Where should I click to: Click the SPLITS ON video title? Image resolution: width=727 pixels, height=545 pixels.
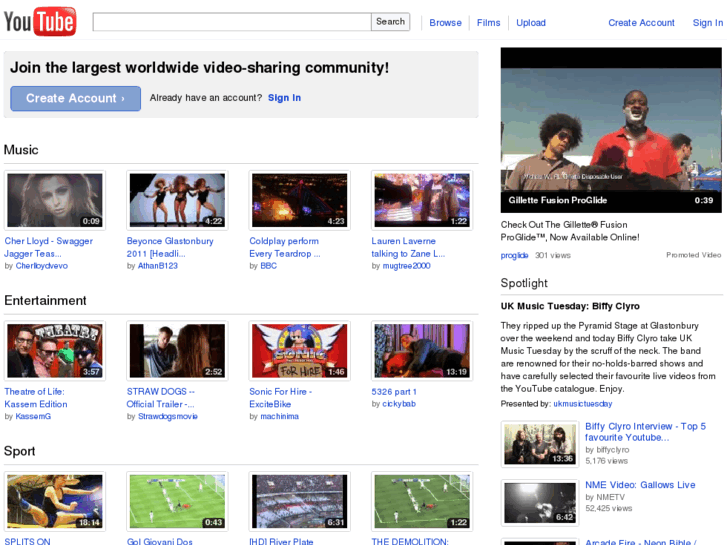click(x=27, y=541)
